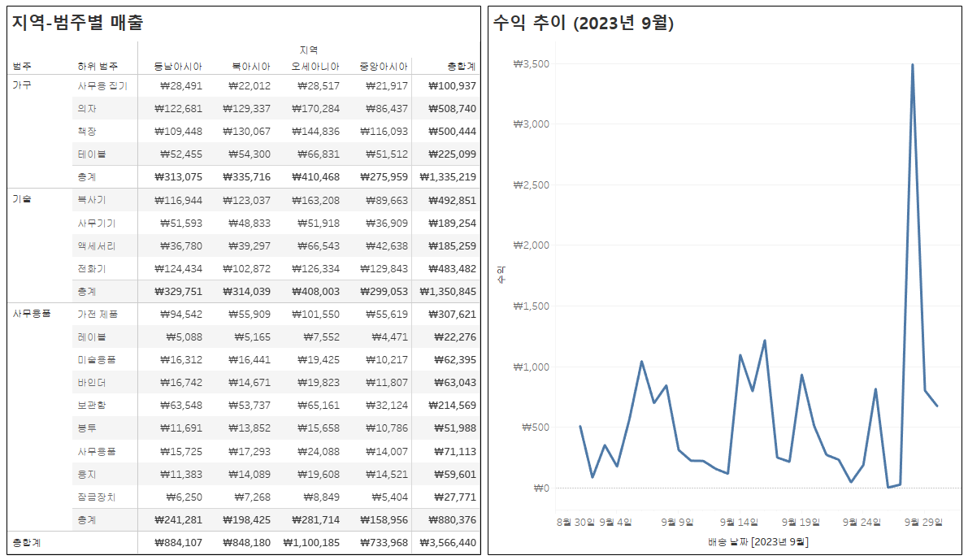Select the '오세아니아' region column header

tap(315, 66)
